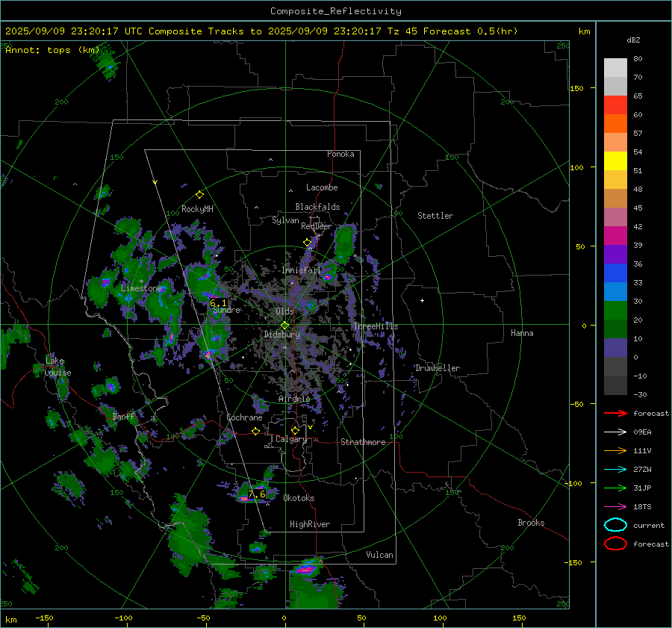Image resolution: width=672 pixels, height=628 pixels.
Task: Click the Sylvan label
Action: click(x=285, y=220)
